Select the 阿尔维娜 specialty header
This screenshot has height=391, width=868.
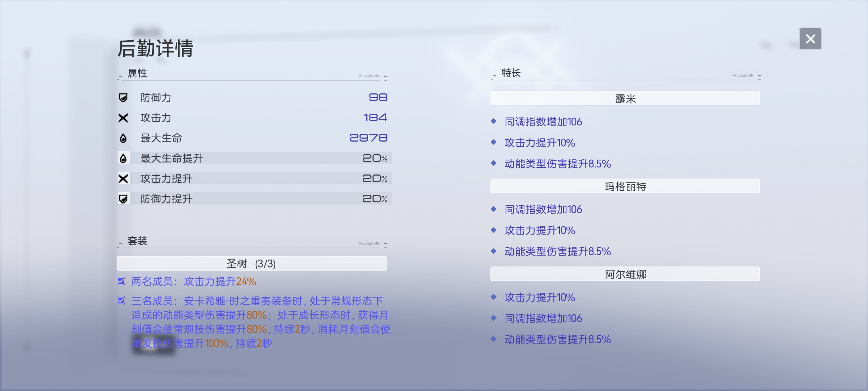[x=625, y=274]
